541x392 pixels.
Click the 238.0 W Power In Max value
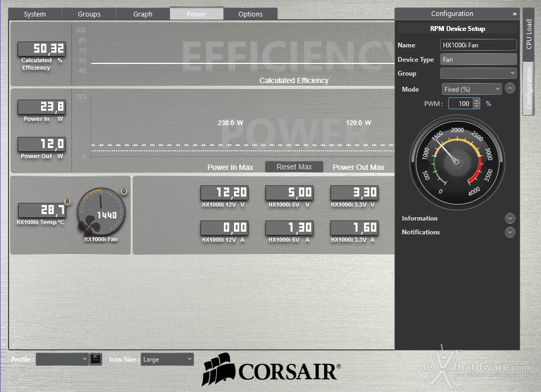click(x=230, y=123)
